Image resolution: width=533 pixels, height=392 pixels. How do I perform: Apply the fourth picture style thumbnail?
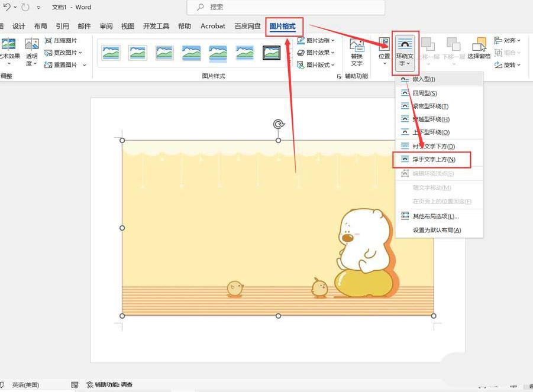pyautogui.click(x=191, y=53)
